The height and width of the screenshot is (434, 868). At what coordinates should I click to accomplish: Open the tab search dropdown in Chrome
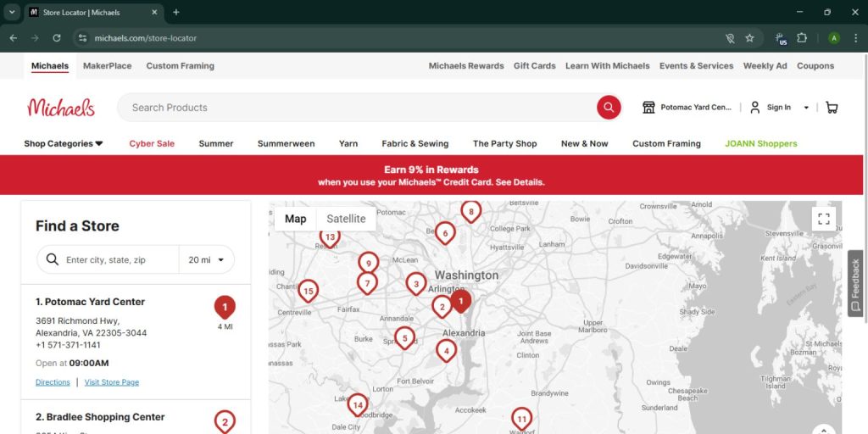pos(12,12)
